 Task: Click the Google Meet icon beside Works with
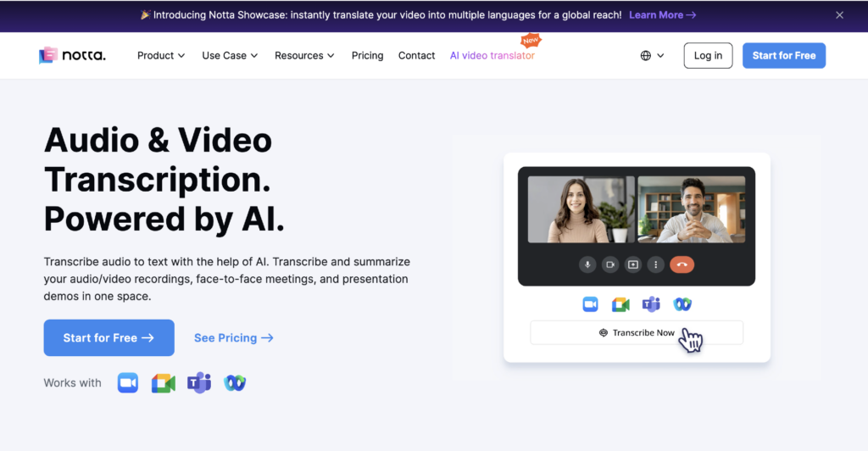(164, 383)
